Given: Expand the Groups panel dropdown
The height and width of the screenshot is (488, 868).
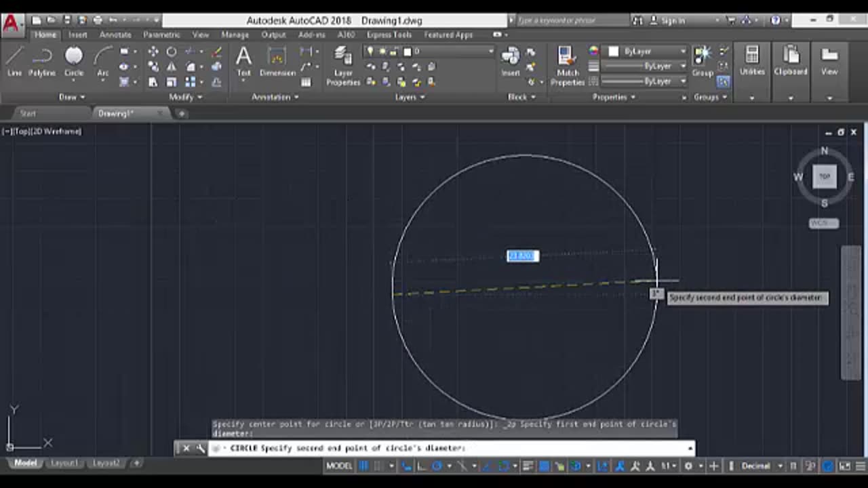Looking at the screenshot, I should [x=711, y=97].
